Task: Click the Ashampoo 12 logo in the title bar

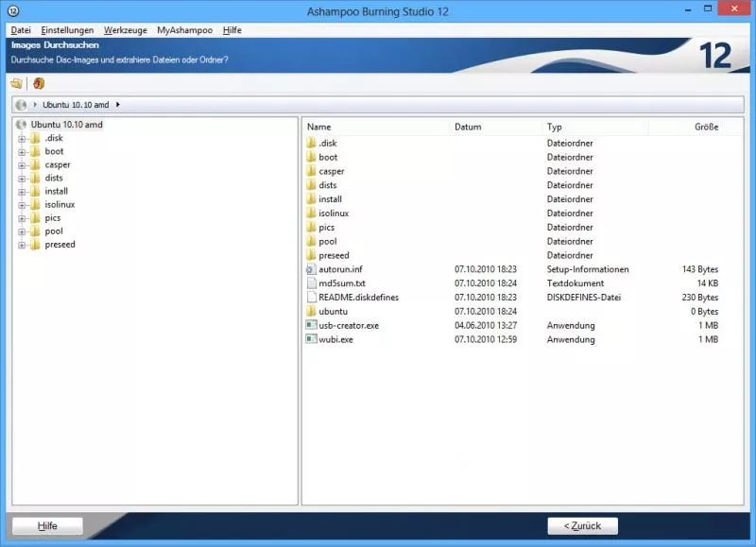Action: pos(13,10)
